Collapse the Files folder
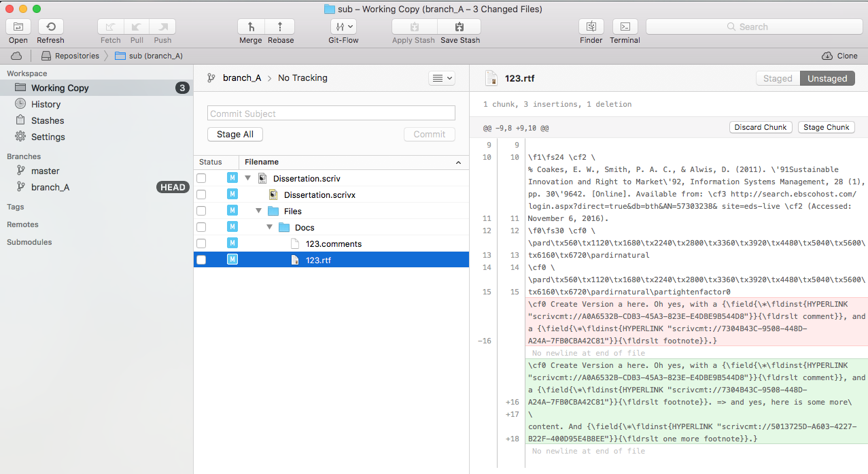This screenshot has width=868, height=474. click(259, 211)
